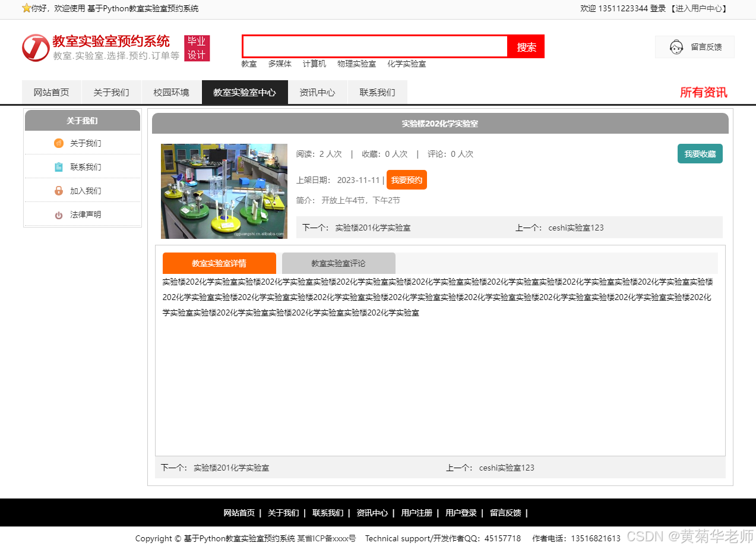Click the 教室实验室预约系统 site title
This screenshot has height=549, width=756.
(x=111, y=41)
